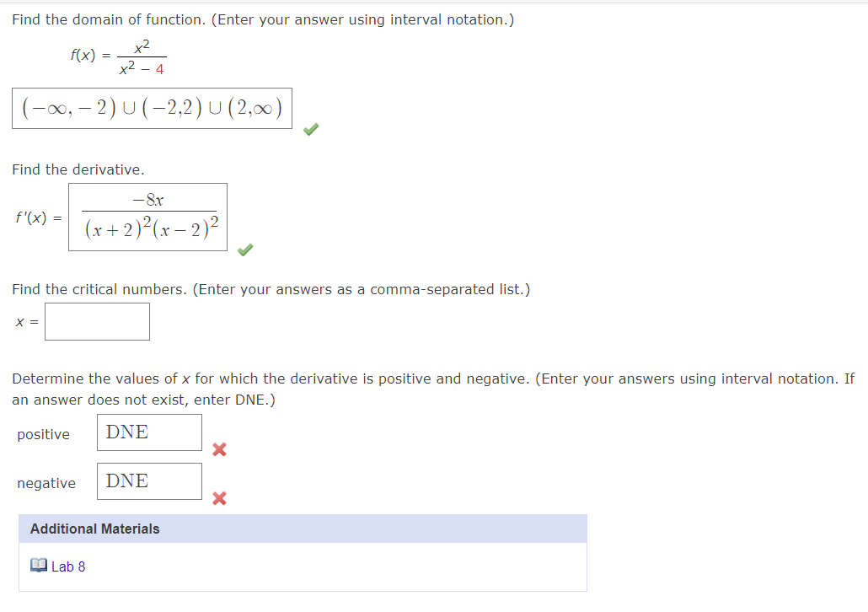868x612 pixels.
Task: Click the red X under positive interval box
Action: coord(219,449)
